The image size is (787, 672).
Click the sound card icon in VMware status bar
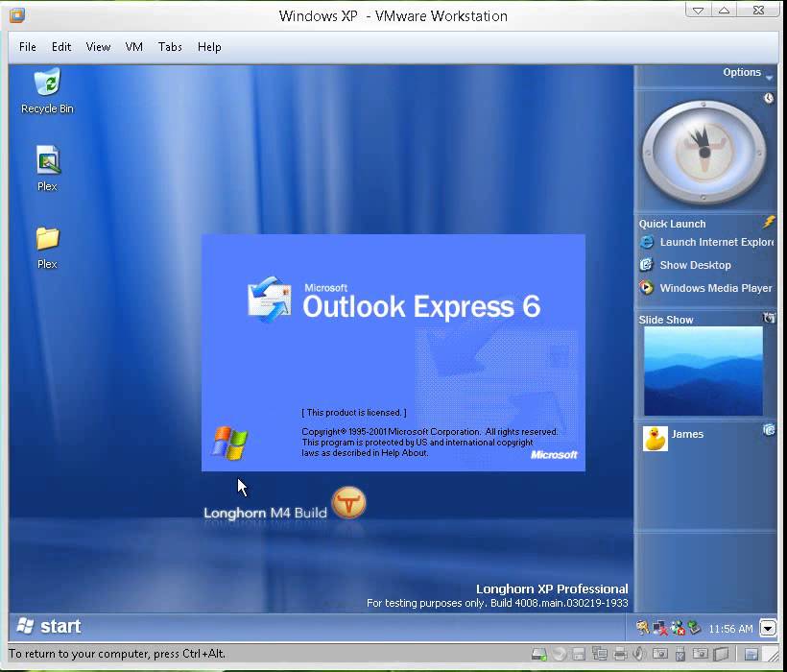[639, 654]
